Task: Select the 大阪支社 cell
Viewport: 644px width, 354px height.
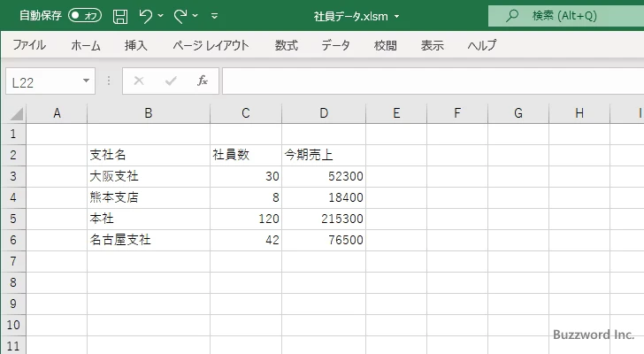Action: 149,177
